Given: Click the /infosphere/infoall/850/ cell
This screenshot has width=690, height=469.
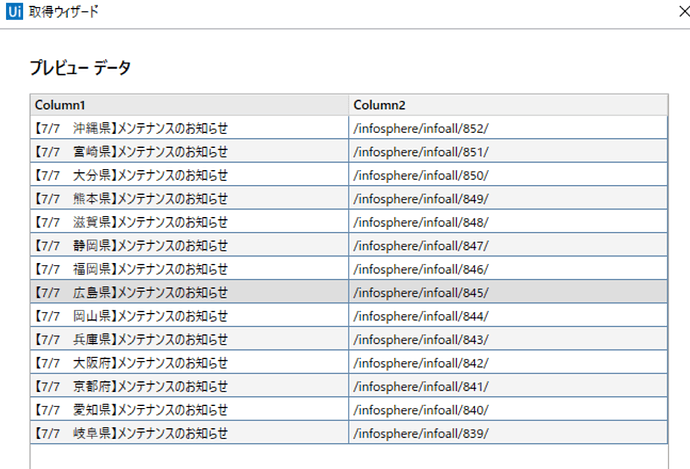Looking at the screenshot, I should click(508, 175).
